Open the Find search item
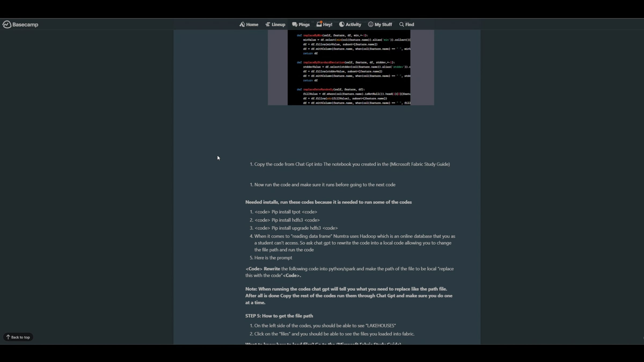This screenshot has height=362, width=644. pyautogui.click(x=407, y=24)
